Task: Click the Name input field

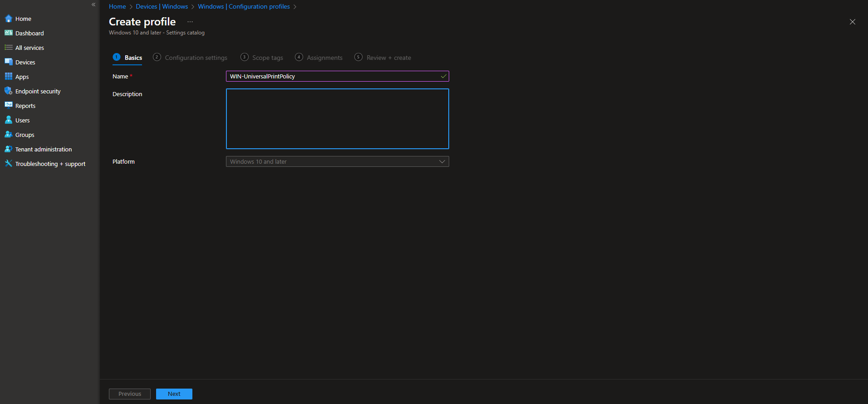Action: tap(338, 76)
